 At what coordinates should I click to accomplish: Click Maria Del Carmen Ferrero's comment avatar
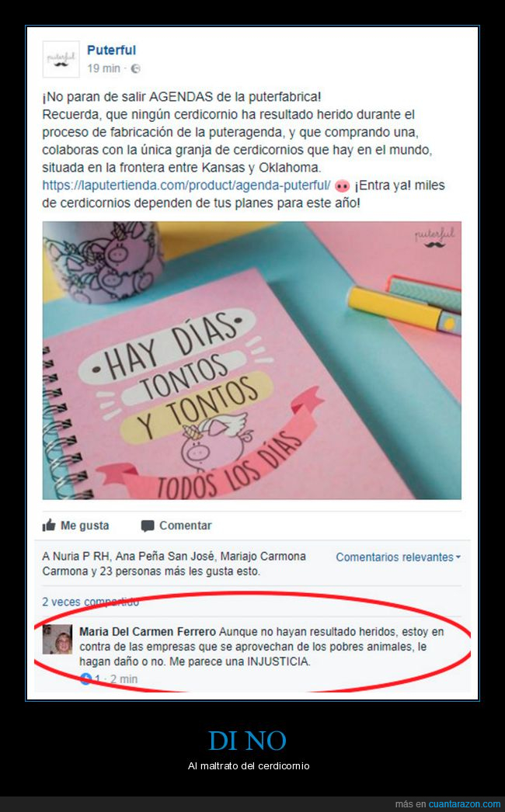point(57,639)
